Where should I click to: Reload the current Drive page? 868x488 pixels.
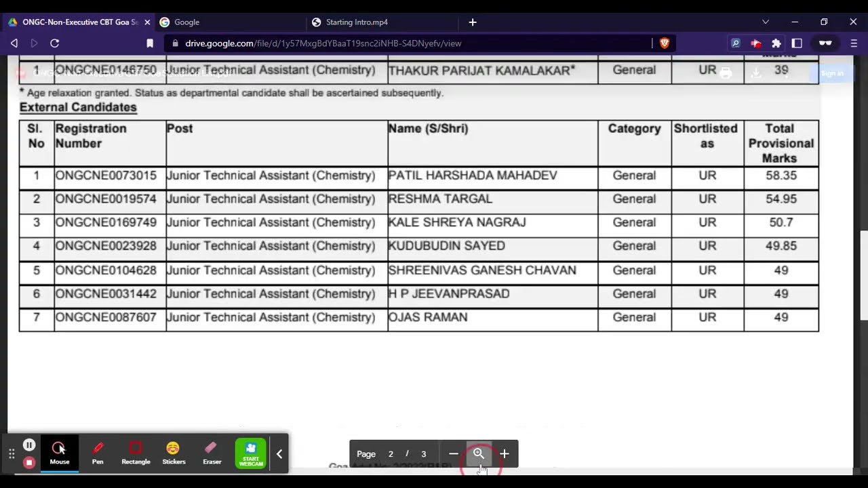click(x=55, y=43)
